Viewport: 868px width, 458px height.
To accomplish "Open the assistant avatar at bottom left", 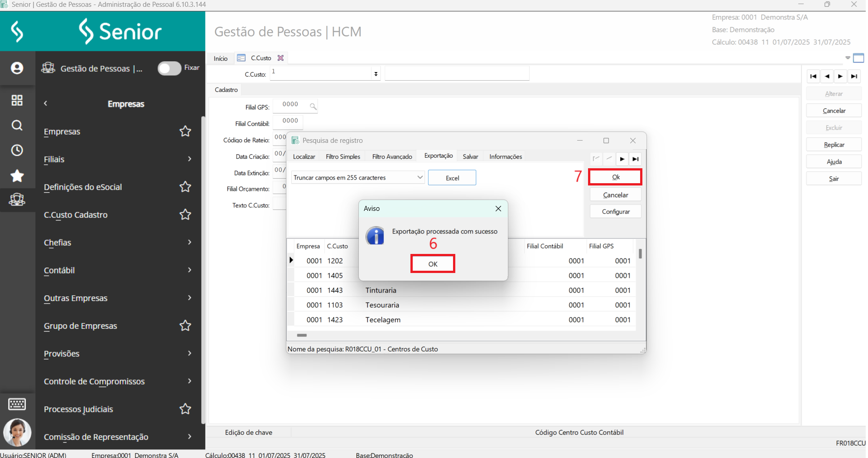I will 17,432.
